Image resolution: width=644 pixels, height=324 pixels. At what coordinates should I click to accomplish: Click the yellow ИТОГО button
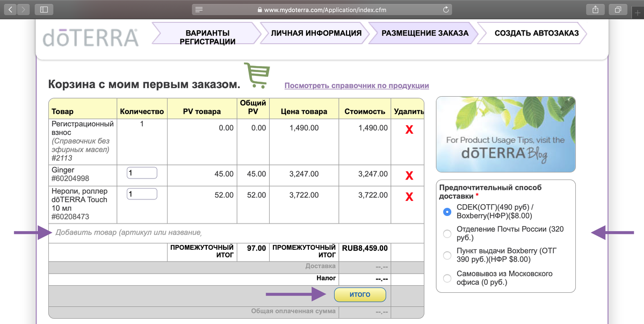(360, 294)
